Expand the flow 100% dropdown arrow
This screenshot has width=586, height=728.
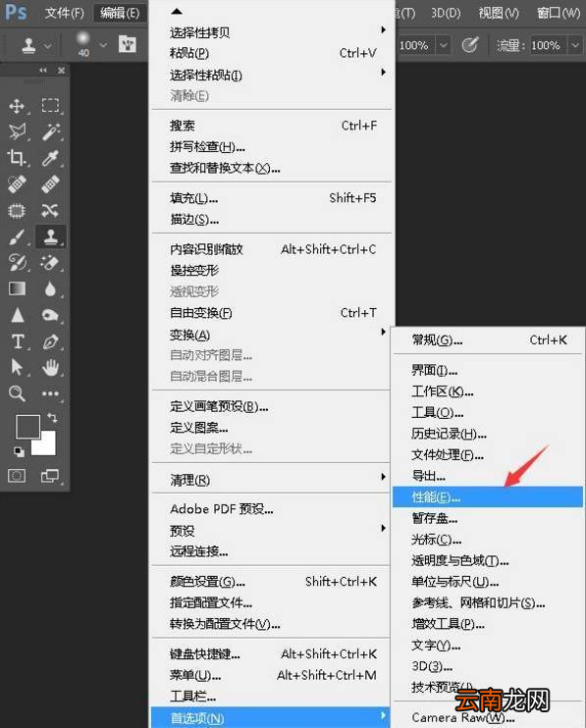coord(575,45)
